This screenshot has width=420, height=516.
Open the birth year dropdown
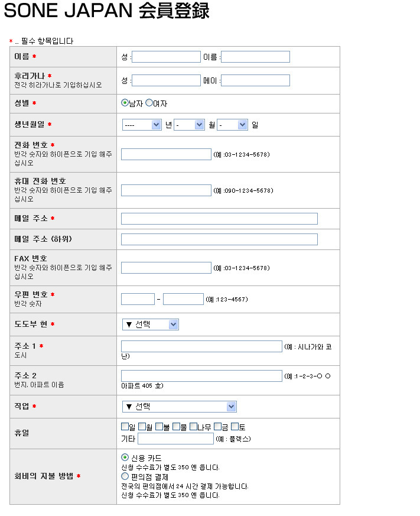point(142,125)
